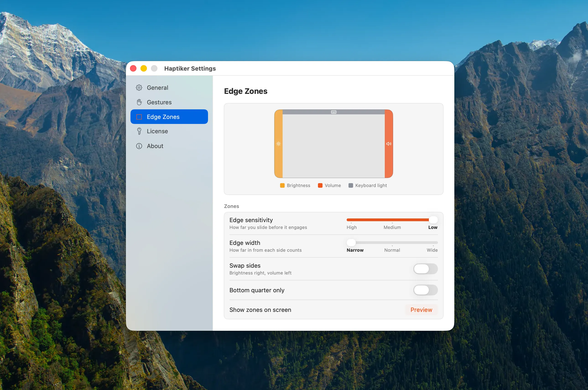
Task: Click the keyboard icon atop trackpad diagram
Action: click(334, 112)
